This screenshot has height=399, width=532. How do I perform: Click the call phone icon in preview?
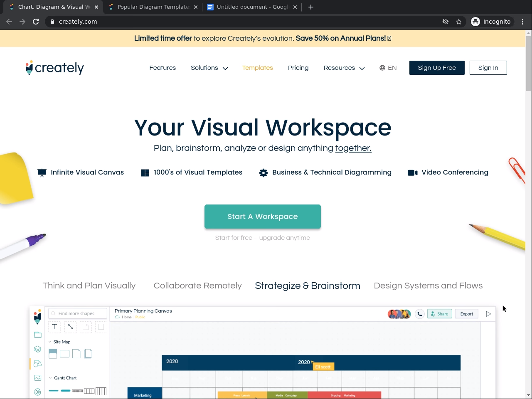click(x=420, y=314)
